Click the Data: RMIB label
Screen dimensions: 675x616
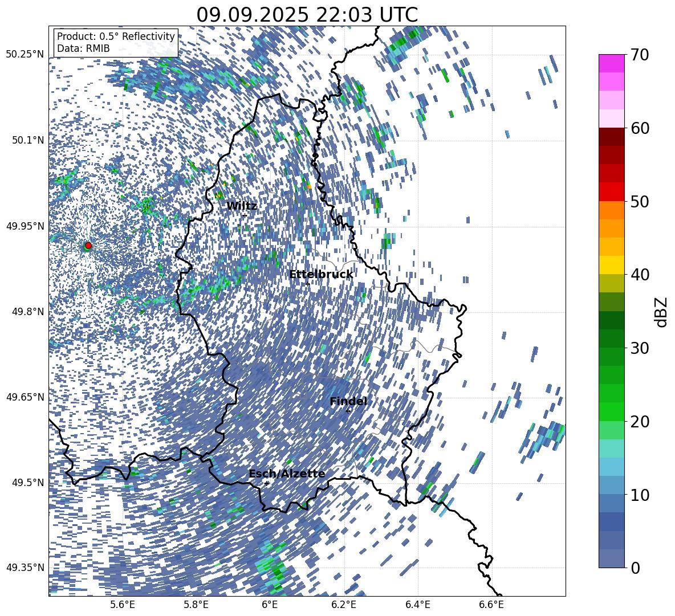(83, 48)
